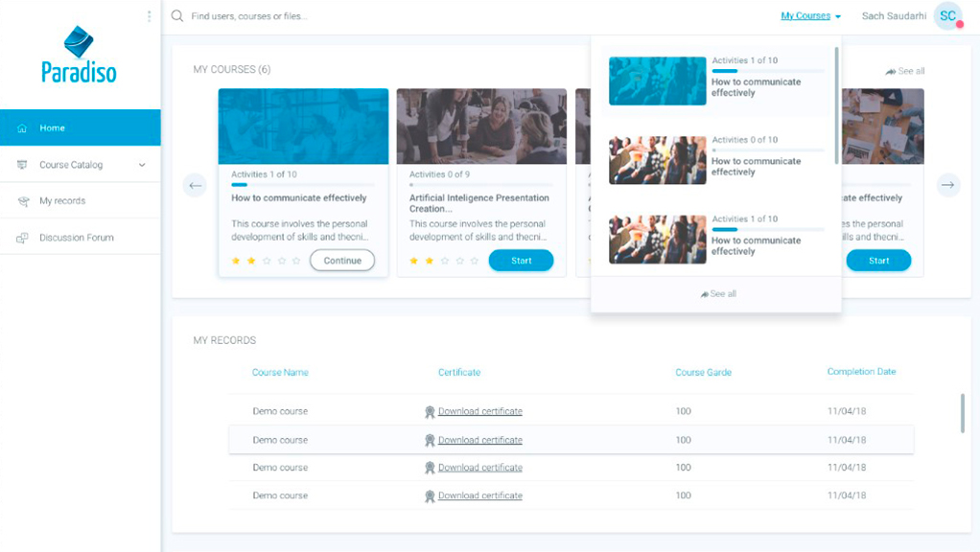Open thumbnail of last dropdown course item
The image size is (980, 552).
(658, 240)
